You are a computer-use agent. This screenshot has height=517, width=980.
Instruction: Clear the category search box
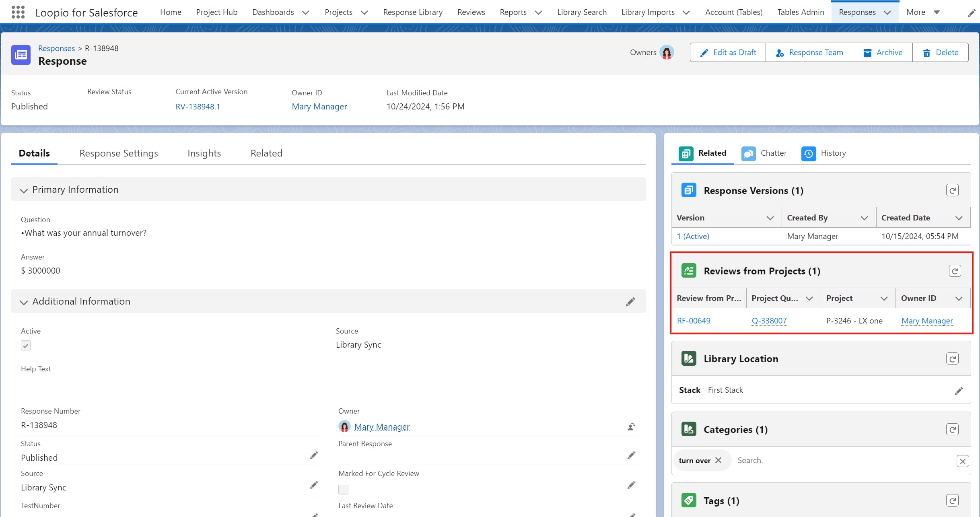[x=962, y=461]
